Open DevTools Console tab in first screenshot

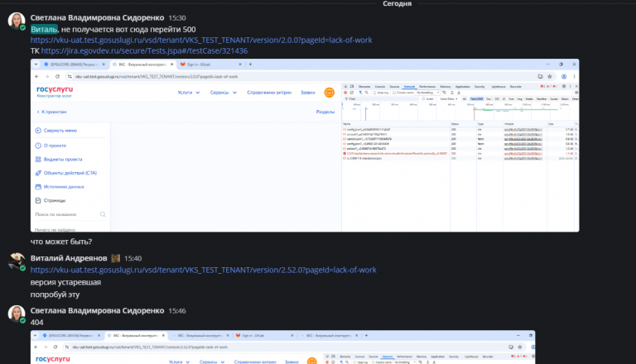coord(380,87)
